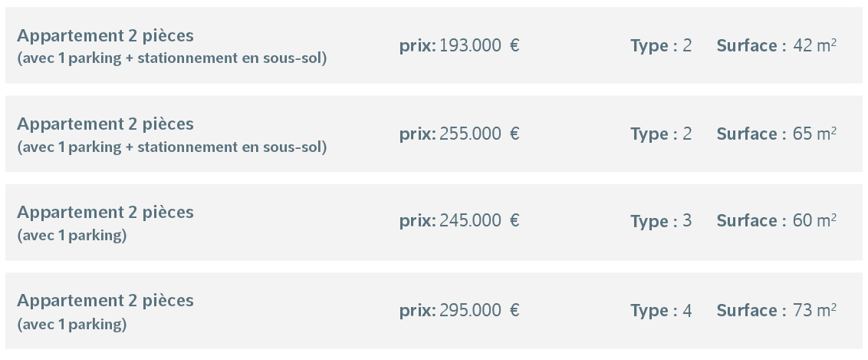868x360 pixels.
Task: Click the Type : 3 label
Action: (661, 222)
